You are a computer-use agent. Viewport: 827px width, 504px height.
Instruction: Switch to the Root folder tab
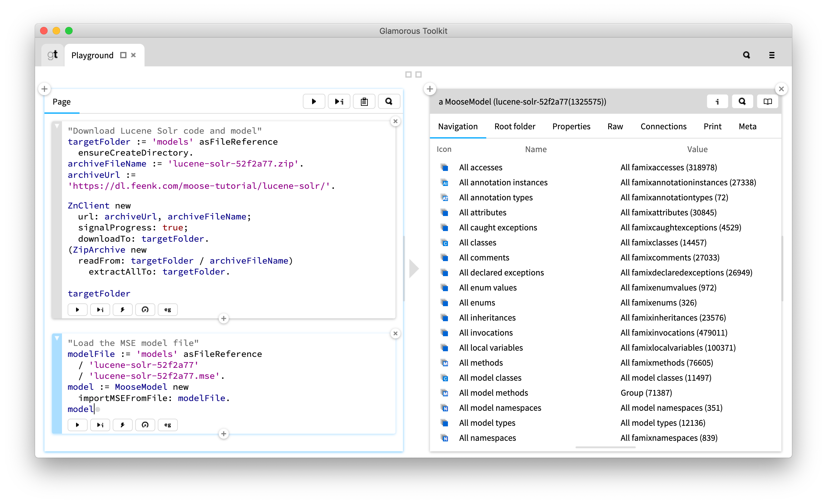coord(515,126)
